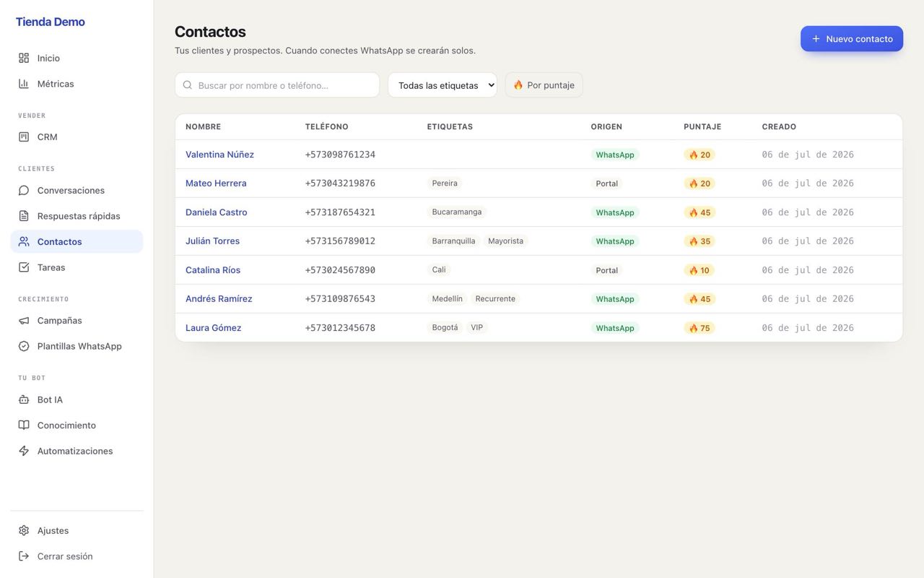Click the NOMBRE column header
This screenshot has width=924, height=578.
point(204,127)
